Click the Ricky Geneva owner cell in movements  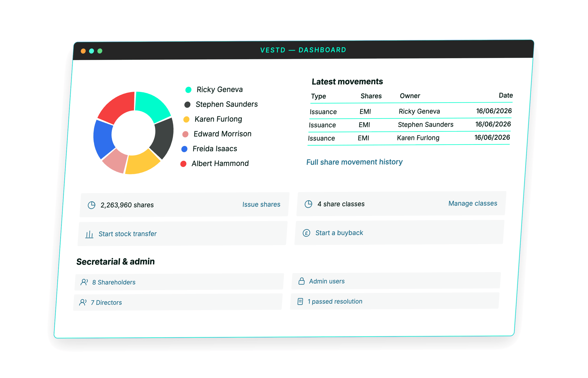coord(419,111)
